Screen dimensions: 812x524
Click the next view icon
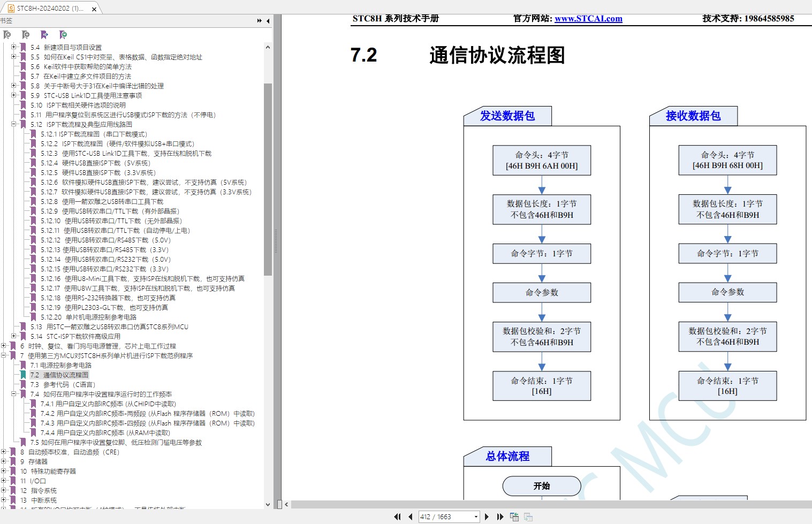[x=528, y=517]
